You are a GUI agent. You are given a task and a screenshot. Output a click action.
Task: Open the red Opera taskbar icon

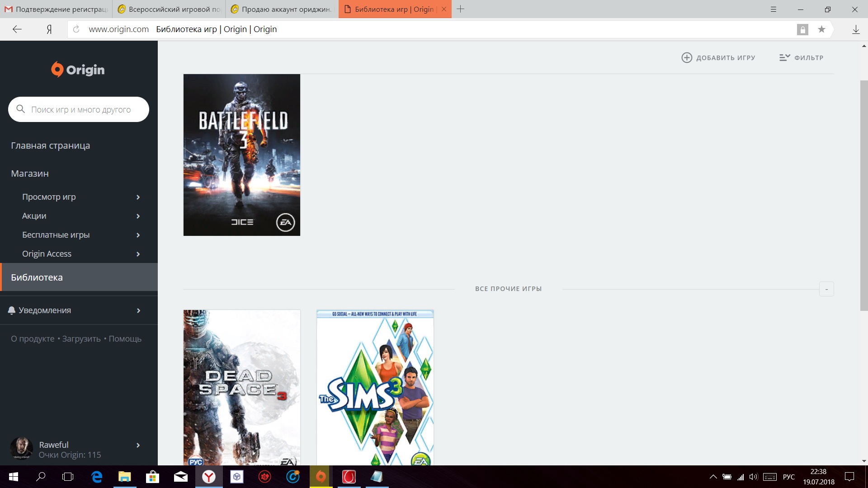tap(349, 477)
